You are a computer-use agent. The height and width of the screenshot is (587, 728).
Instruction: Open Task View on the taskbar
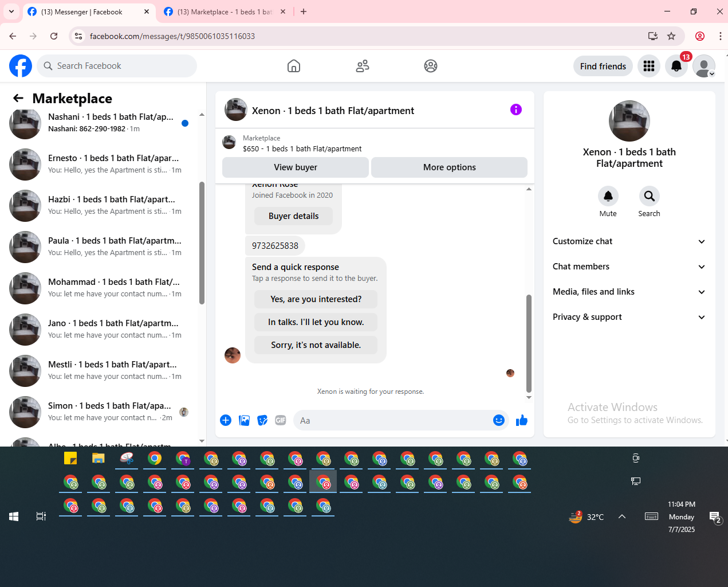tap(41, 516)
